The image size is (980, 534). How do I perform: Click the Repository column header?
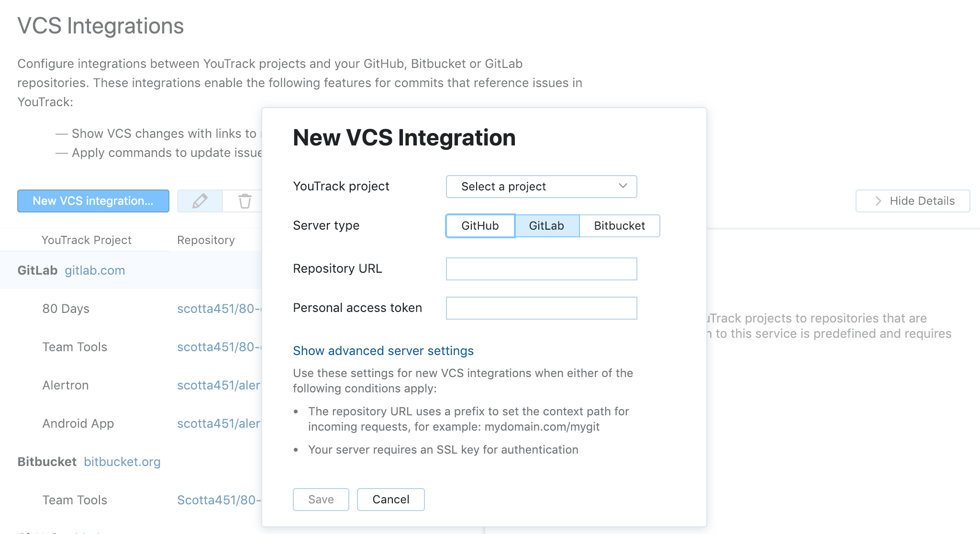206,240
